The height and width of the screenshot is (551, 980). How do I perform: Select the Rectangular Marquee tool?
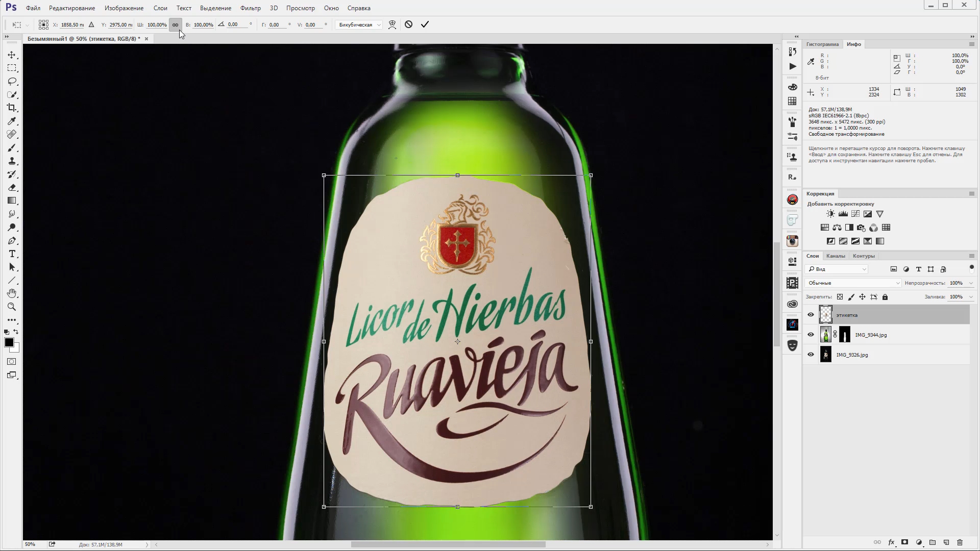pos(12,68)
